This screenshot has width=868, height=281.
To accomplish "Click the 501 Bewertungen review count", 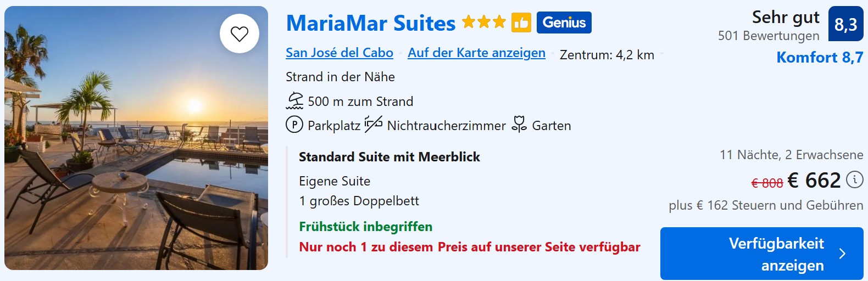I will point(768,36).
